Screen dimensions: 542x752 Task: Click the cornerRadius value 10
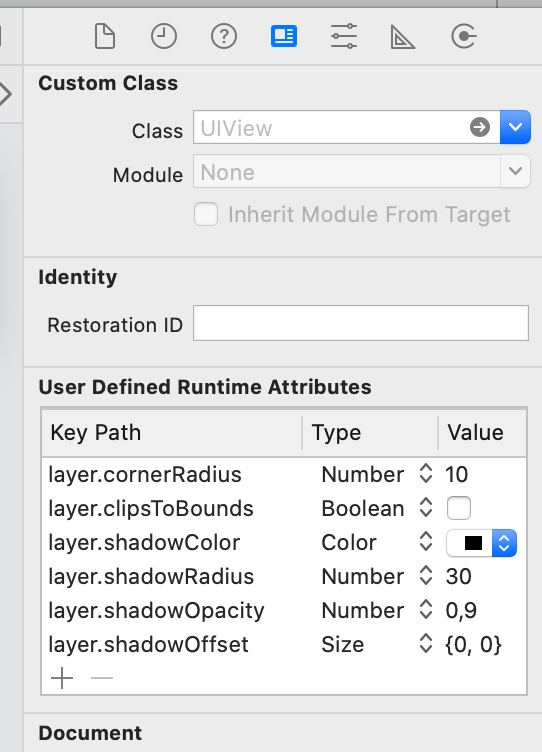(456, 474)
